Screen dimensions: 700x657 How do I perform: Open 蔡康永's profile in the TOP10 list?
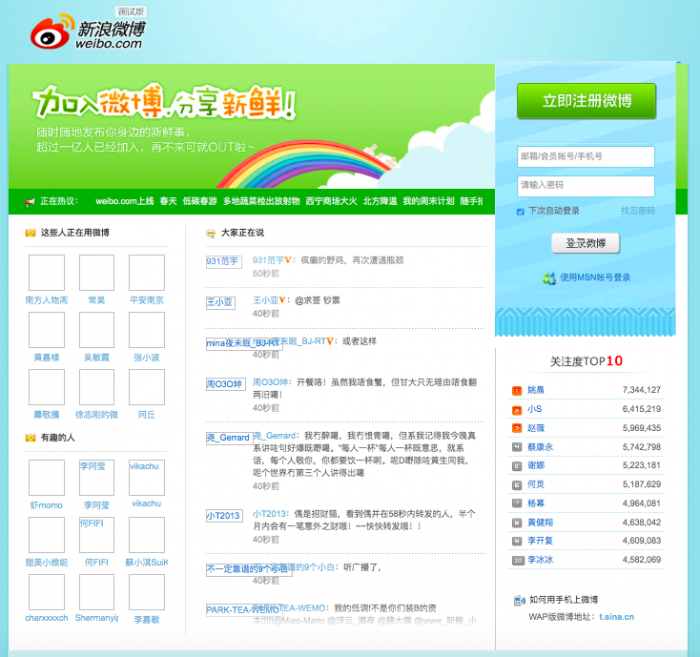point(540,447)
